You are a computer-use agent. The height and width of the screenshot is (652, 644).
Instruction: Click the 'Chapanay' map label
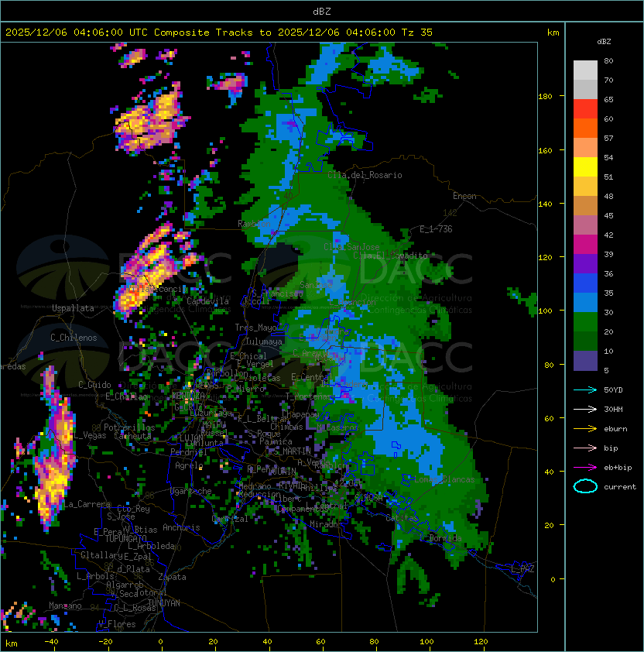point(300,414)
